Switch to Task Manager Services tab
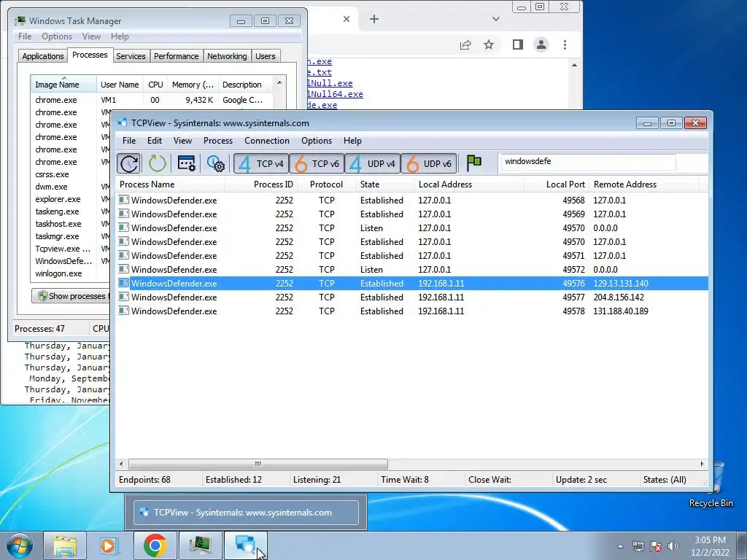Image resolution: width=747 pixels, height=560 pixels. [131, 56]
